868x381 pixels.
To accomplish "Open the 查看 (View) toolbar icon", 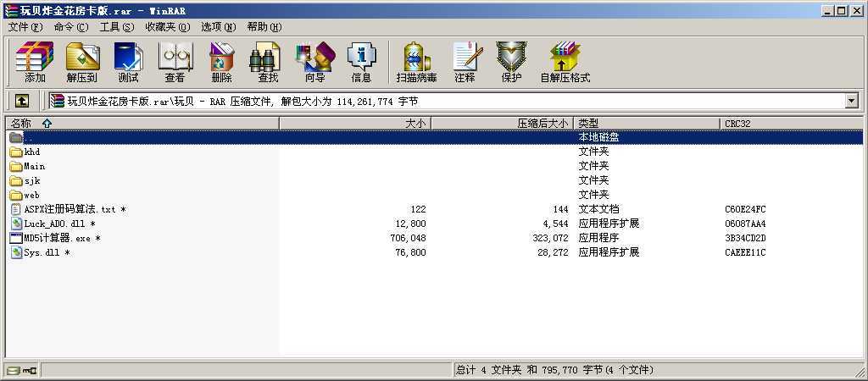I will (x=175, y=62).
